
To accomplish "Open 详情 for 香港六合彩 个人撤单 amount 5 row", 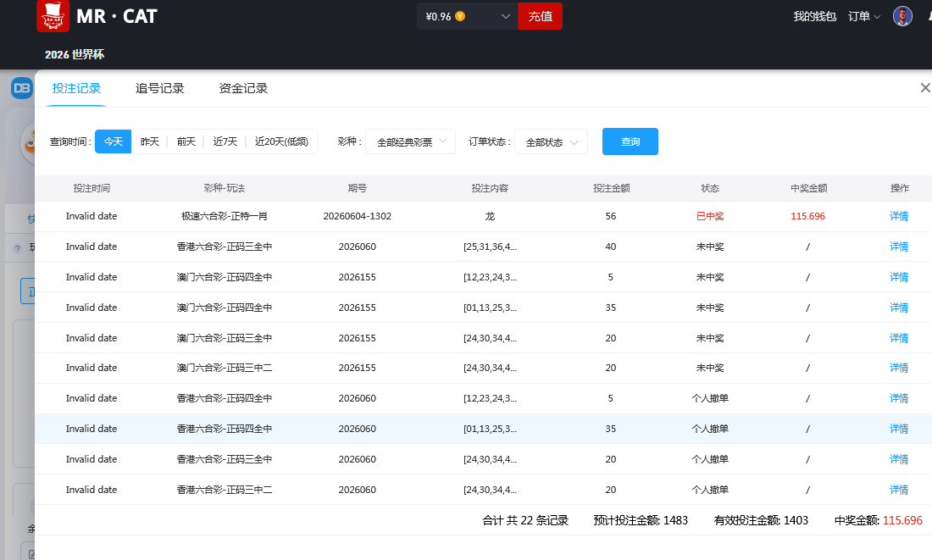I will click(899, 398).
